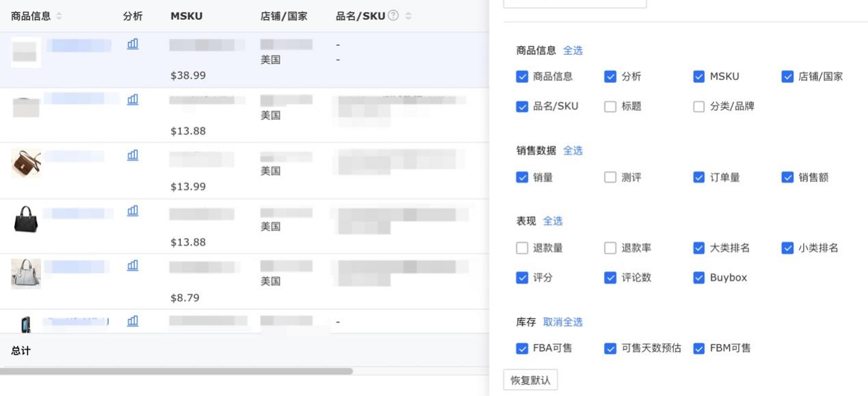The height and width of the screenshot is (396, 868).
Task: Click 全选 next to the 销售数据 section
Action: 573,150
